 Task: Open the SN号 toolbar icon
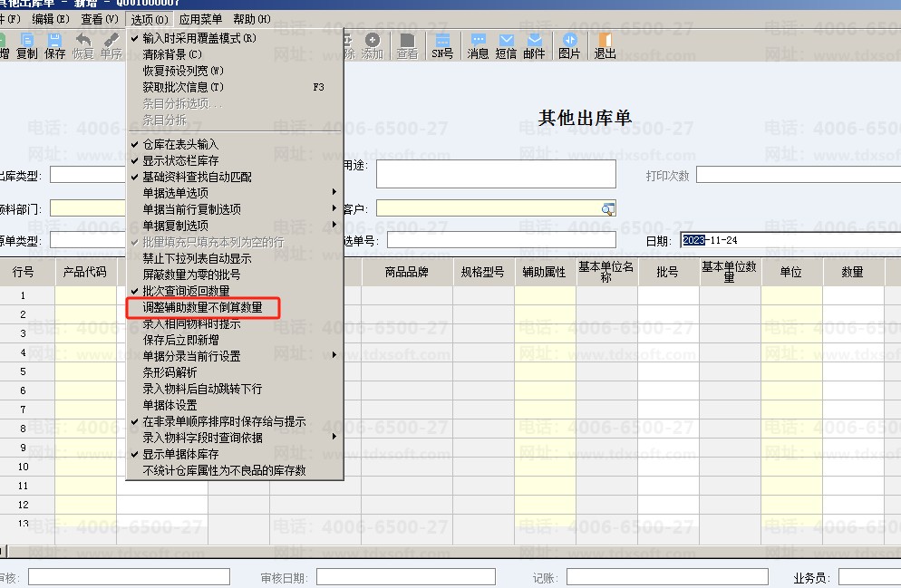pyautogui.click(x=441, y=45)
